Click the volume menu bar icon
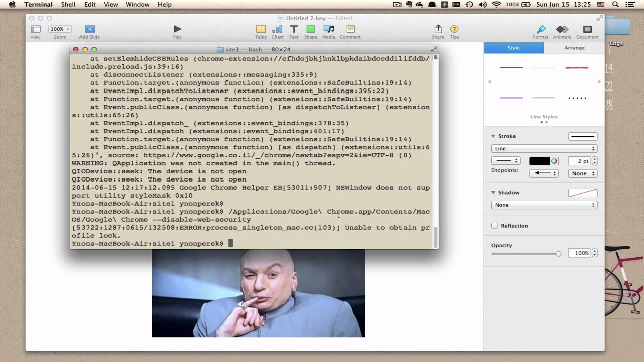This screenshot has height=362, width=644. click(483, 4)
